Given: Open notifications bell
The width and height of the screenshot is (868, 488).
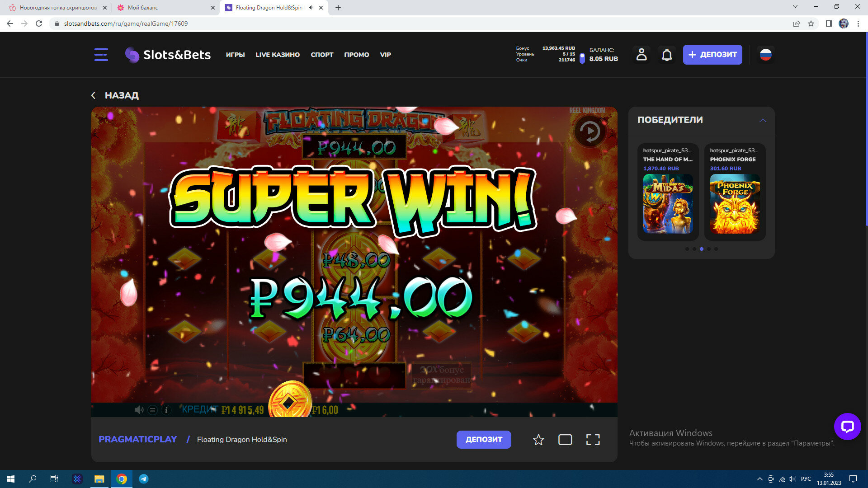Looking at the screenshot, I should (x=667, y=55).
